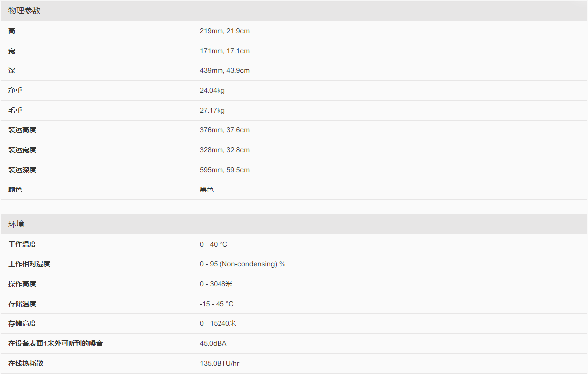Select the -15 - 45 °C storage temperature
Image resolution: width=588 pixels, height=374 pixels.
[217, 304]
